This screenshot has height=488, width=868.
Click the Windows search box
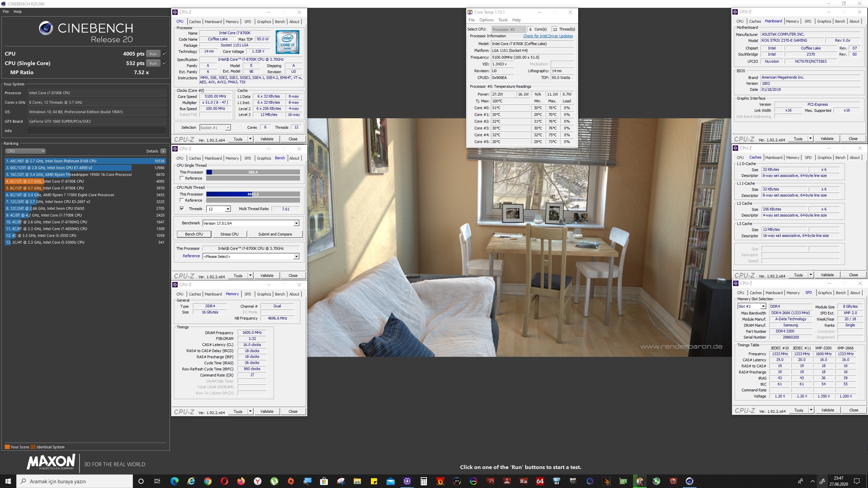pyautogui.click(x=75, y=481)
